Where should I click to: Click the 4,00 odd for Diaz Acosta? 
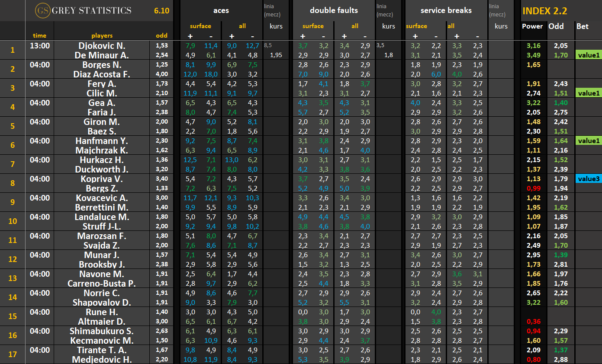[161, 74]
